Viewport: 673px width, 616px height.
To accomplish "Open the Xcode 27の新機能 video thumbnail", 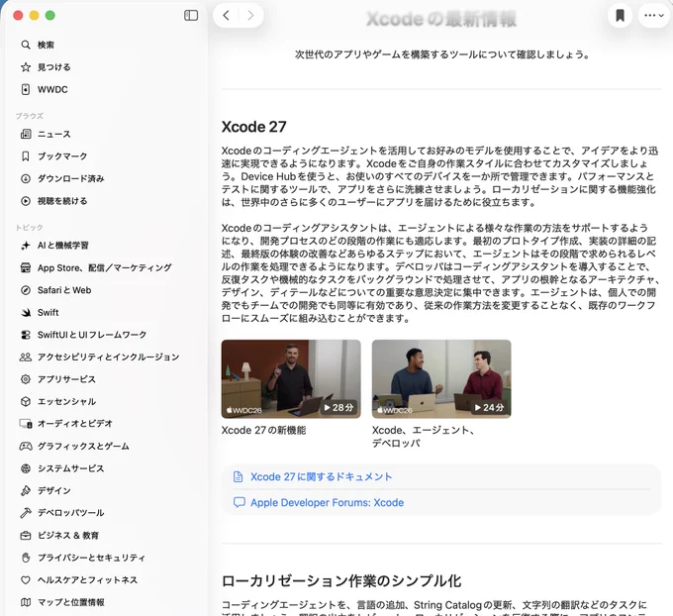I will (291, 379).
